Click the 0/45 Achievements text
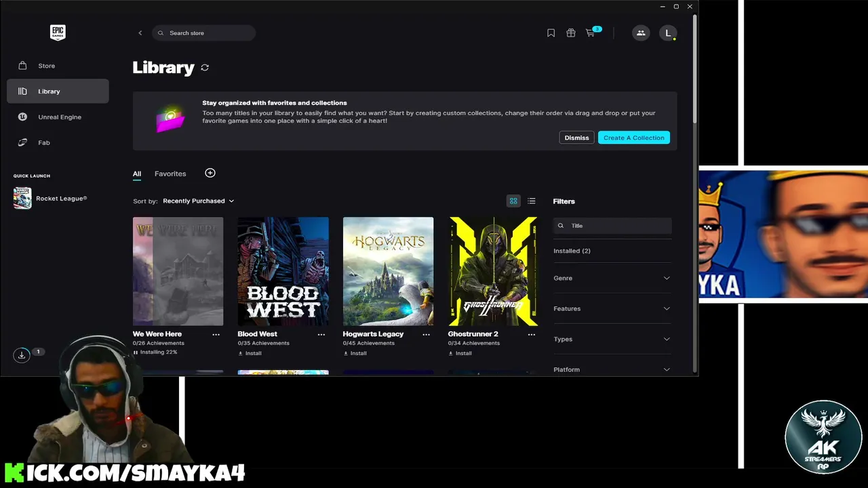The height and width of the screenshot is (488, 868). click(x=369, y=343)
